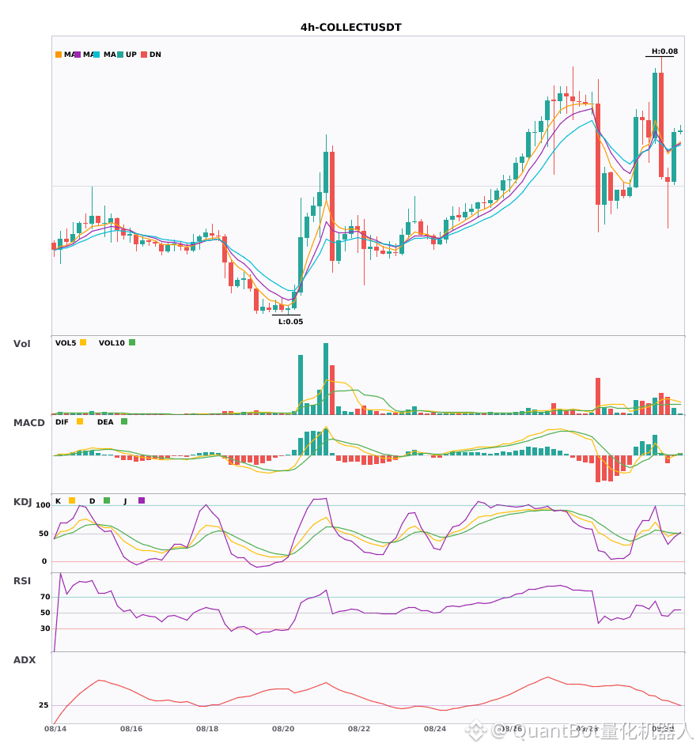Select the RSI panel label
The width and height of the screenshot is (700, 751).
click(22, 581)
